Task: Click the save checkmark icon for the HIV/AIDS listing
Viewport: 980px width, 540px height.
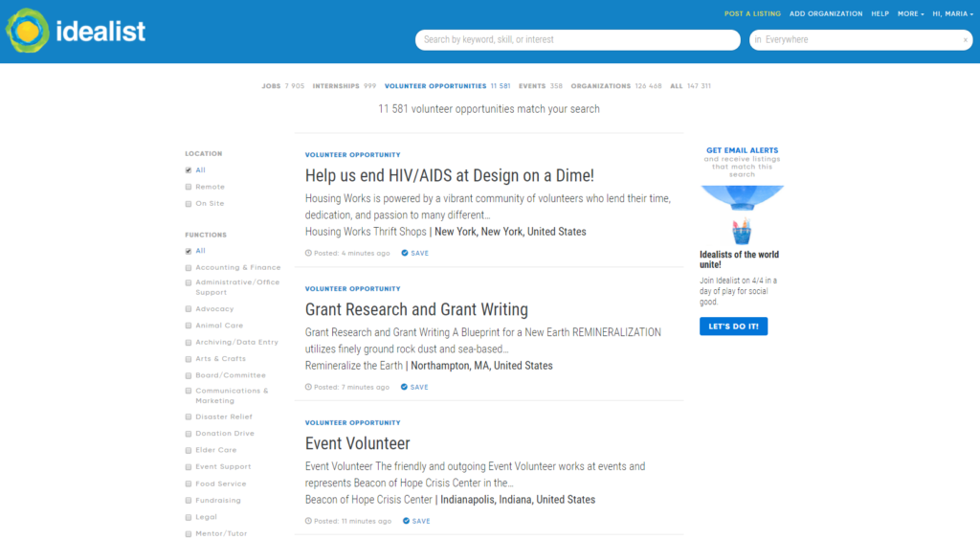Action: [x=405, y=253]
